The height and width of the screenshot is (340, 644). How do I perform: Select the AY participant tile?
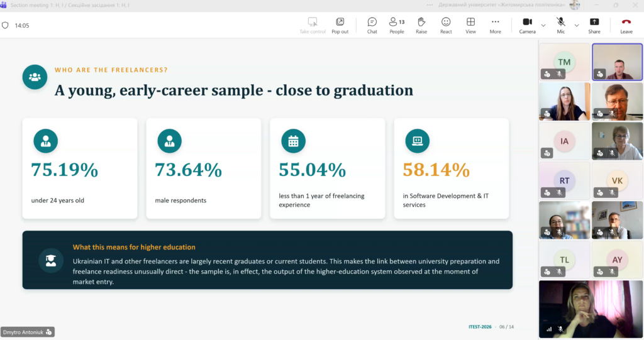coord(617,260)
